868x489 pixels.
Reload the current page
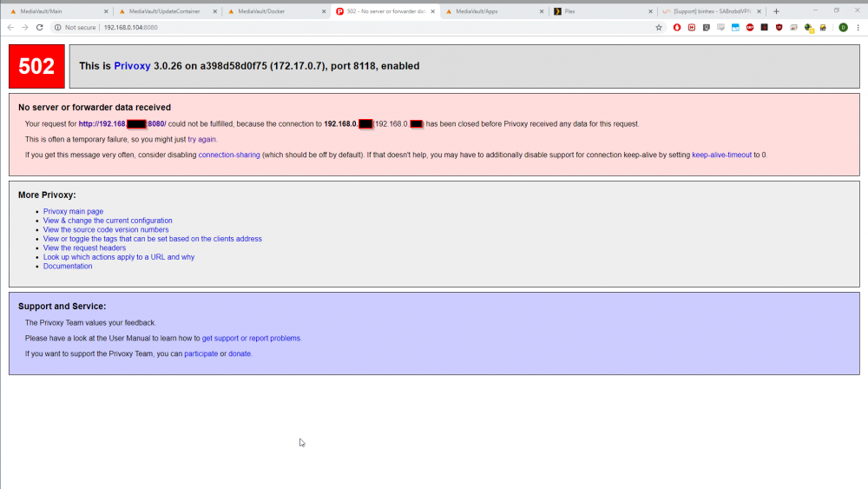[39, 27]
